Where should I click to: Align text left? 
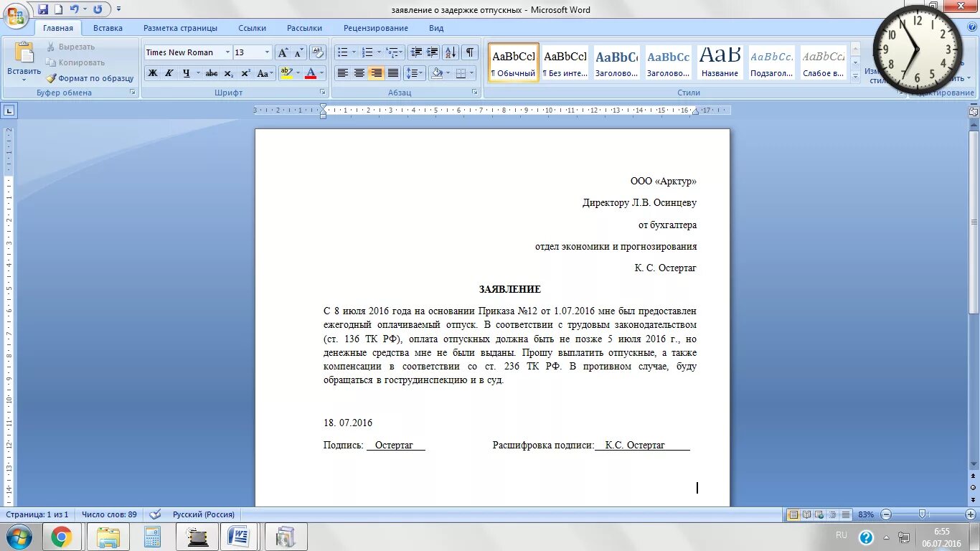pyautogui.click(x=343, y=73)
